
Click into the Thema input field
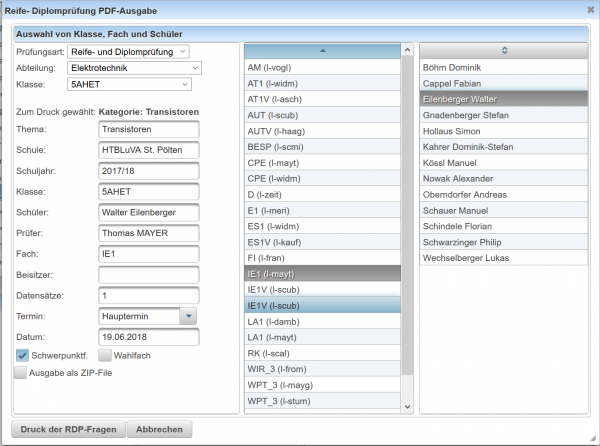[x=149, y=129]
